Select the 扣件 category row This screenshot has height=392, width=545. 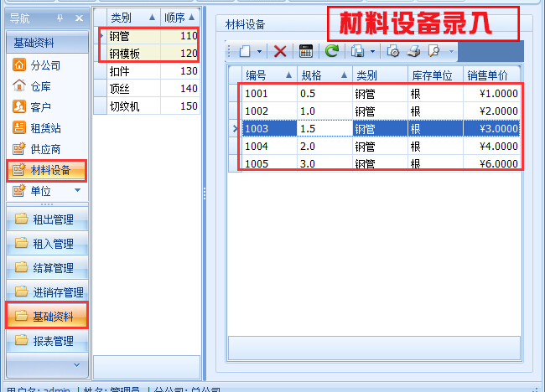(122, 71)
